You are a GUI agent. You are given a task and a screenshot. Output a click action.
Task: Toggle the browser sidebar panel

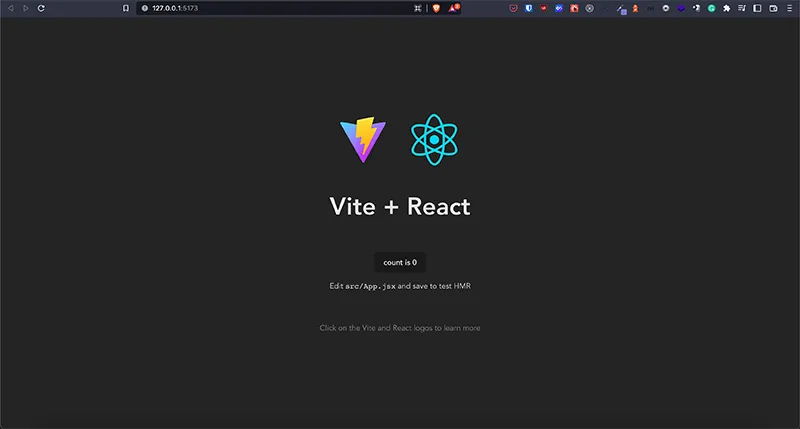point(757,8)
